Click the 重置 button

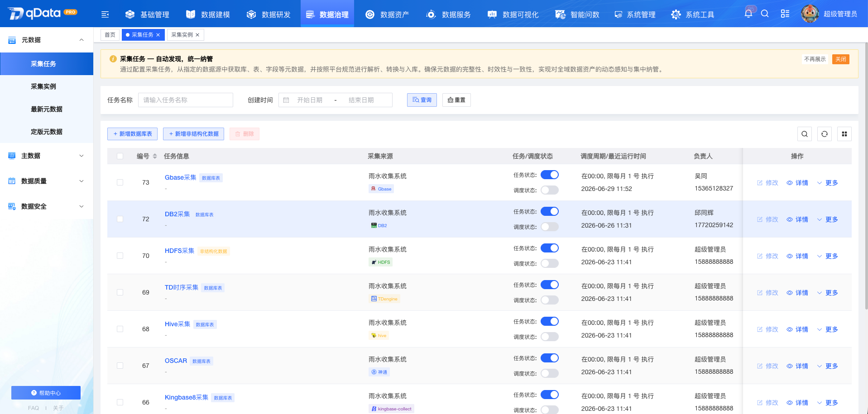[x=456, y=100]
